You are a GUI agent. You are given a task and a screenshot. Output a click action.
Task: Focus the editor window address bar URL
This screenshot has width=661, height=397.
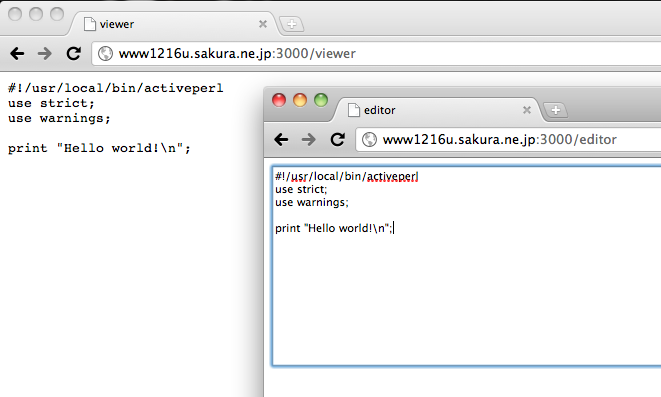pos(500,139)
